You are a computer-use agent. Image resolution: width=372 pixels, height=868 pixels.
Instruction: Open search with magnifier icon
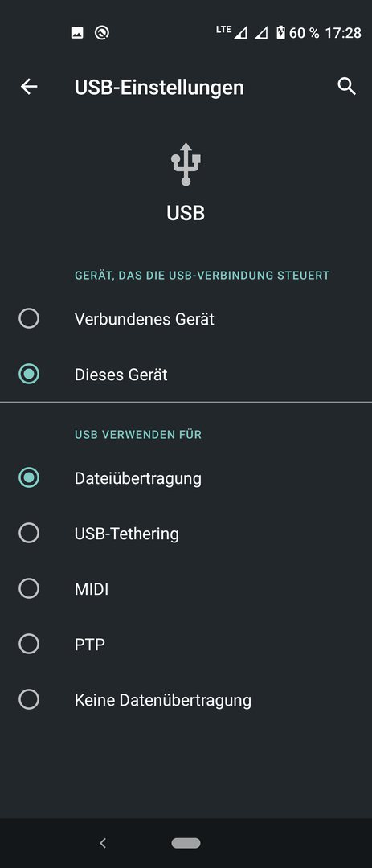[346, 86]
